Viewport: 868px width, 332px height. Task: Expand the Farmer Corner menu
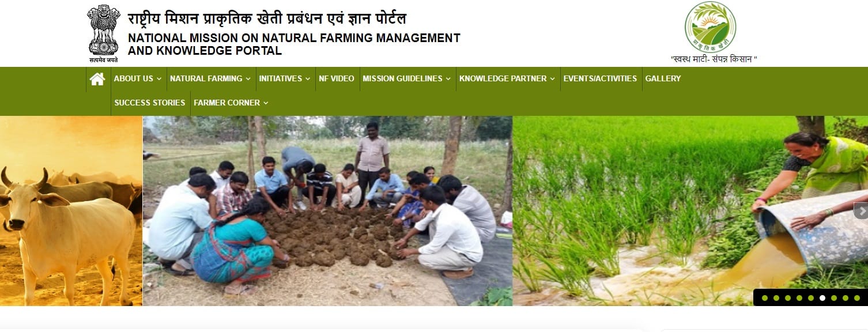231,103
